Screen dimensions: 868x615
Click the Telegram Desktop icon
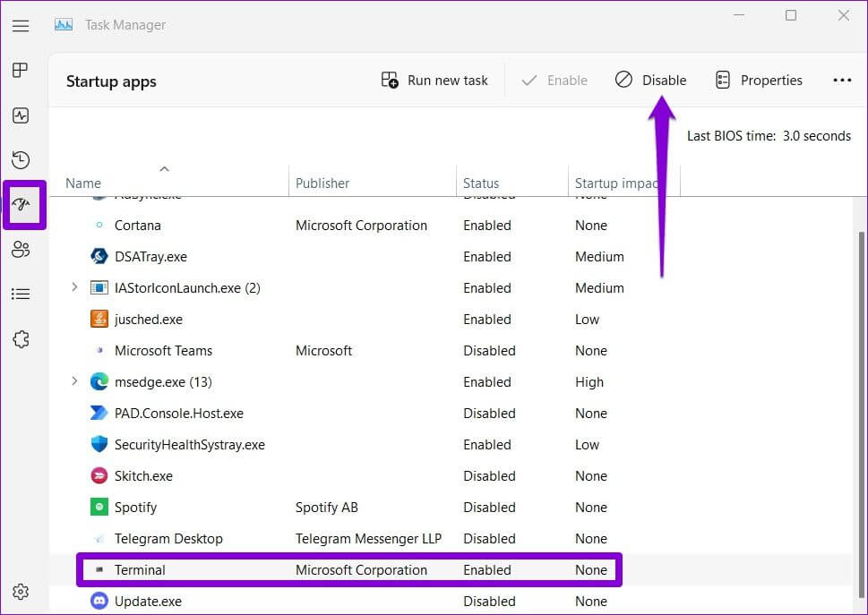coord(99,539)
